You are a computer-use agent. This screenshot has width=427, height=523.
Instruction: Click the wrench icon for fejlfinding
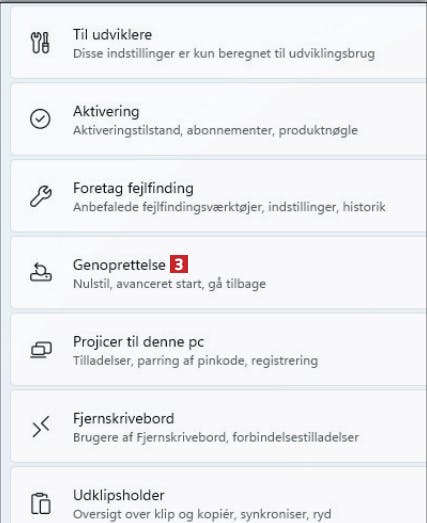coord(41,196)
